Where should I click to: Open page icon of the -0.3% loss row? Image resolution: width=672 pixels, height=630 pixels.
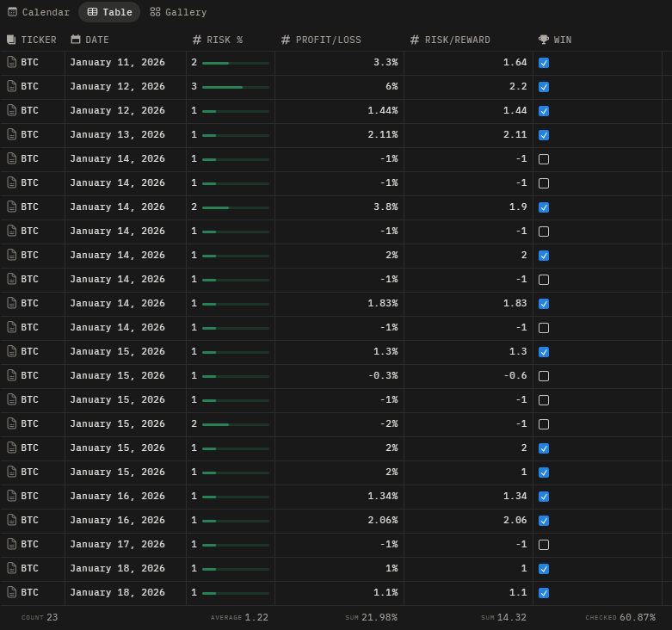[x=12, y=375]
